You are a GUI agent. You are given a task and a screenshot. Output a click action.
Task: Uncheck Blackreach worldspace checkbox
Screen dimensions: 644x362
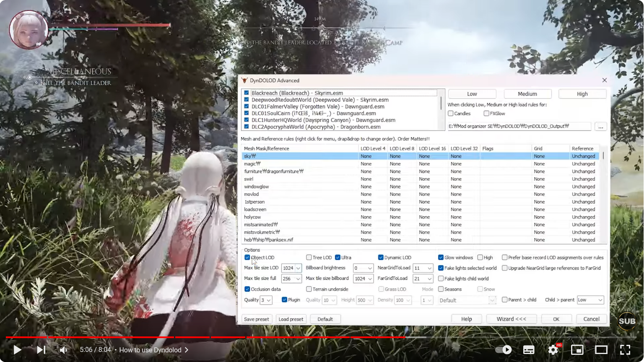[x=247, y=93]
